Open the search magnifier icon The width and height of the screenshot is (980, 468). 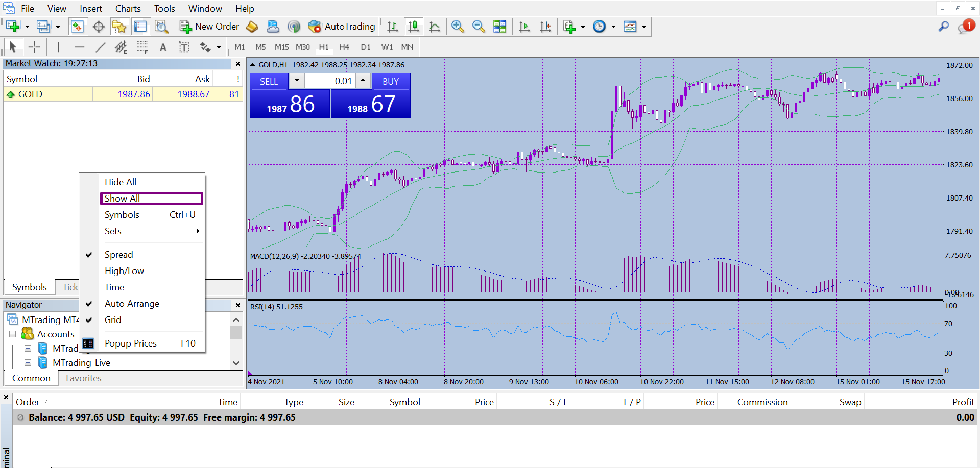[x=943, y=27]
